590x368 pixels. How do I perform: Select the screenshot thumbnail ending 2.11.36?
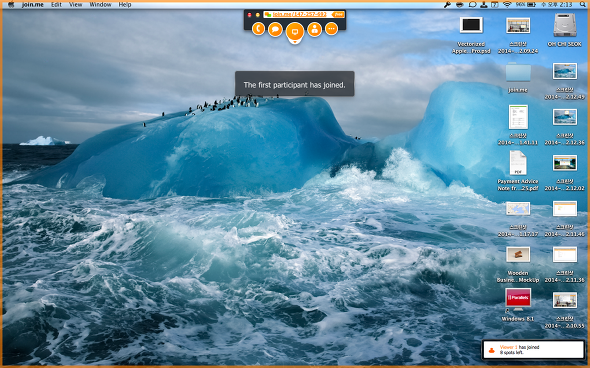click(565, 265)
